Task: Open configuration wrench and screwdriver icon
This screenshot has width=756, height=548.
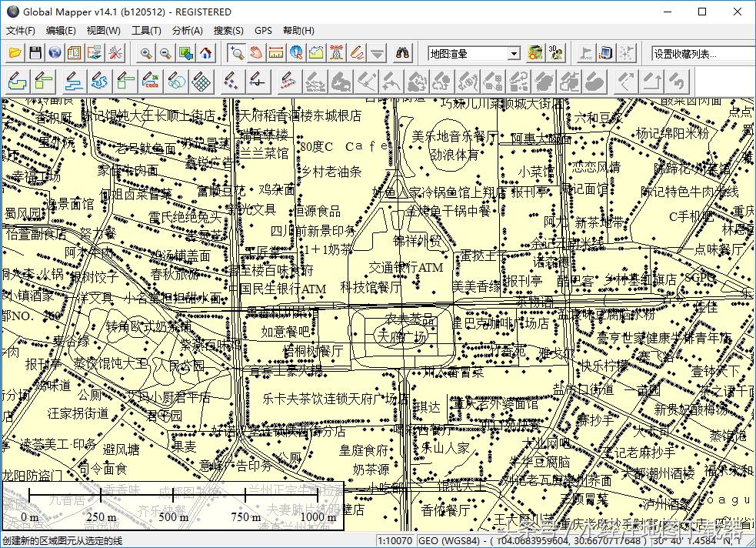Action: [115, 53]
